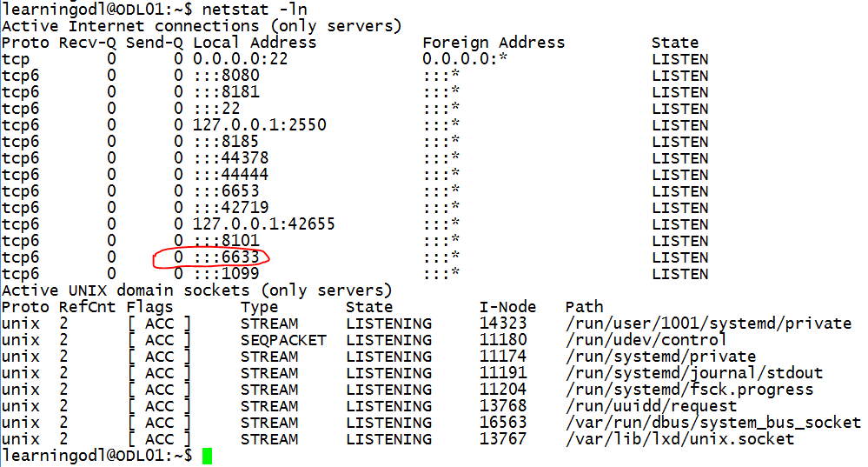Click the green cursor at the final prompt
This screenshot has height=467, width=868.
point(207,456)
